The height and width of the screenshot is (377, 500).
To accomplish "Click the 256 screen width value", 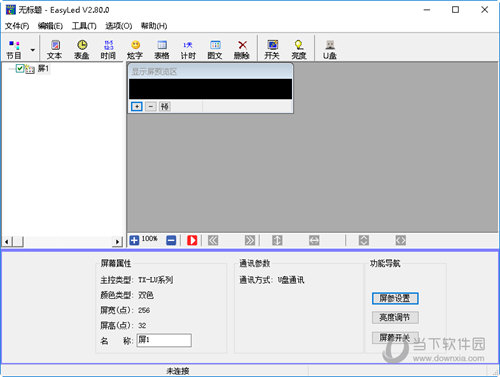I will click(x=144, y=310).
